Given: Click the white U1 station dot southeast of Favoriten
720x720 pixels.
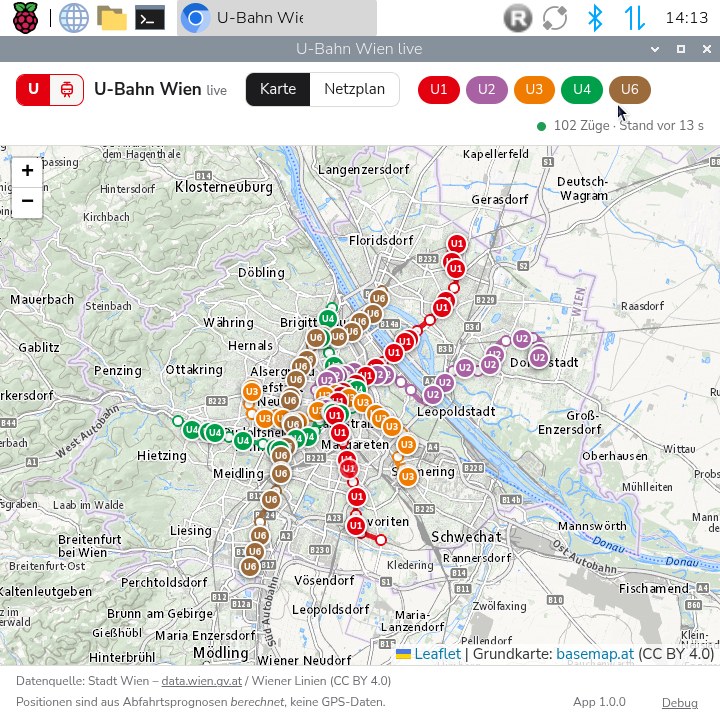Looking at the screenshot, I should 381,540.
